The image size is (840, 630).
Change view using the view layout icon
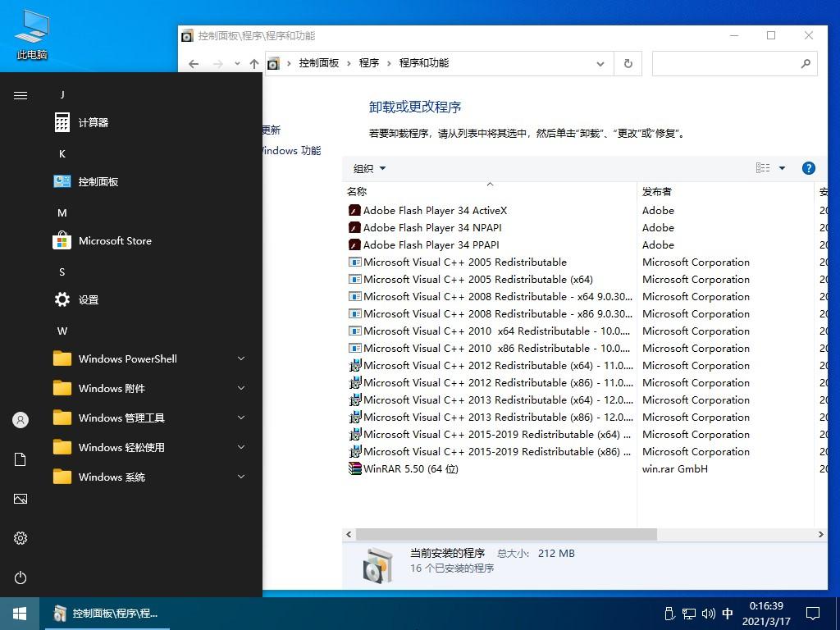[763, 168]
